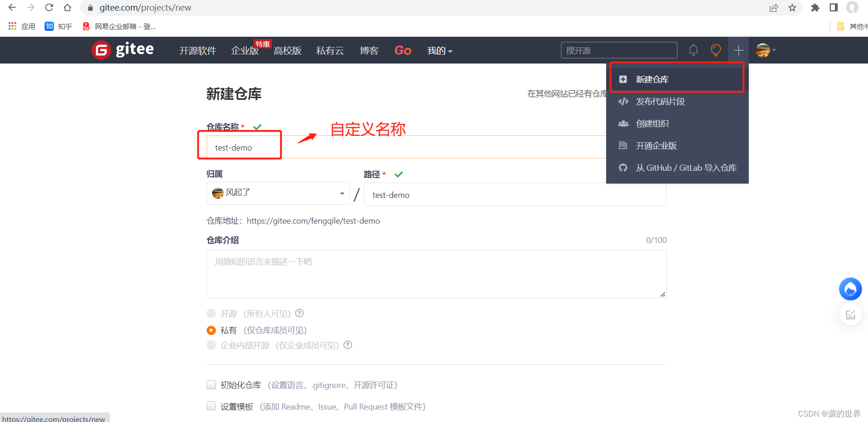This screenshot has height=422, width=868.
Task: Click the plus create icon in navbar
Action: 738,50
